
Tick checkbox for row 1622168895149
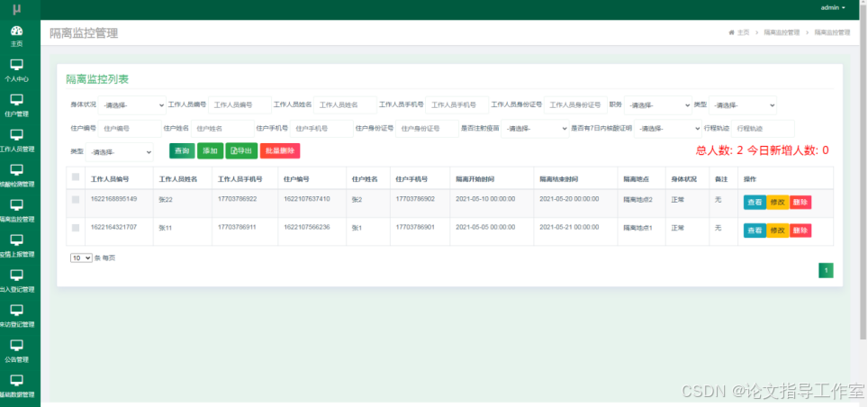tap(76, 200)
